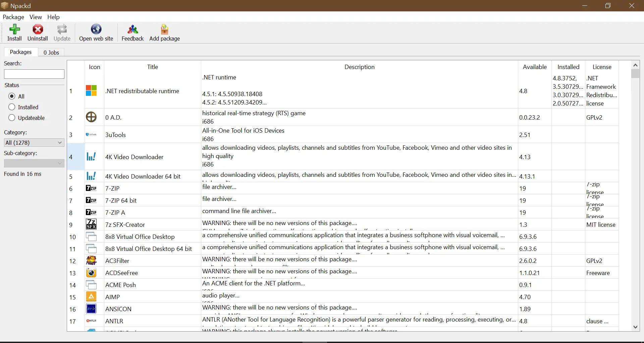The image size is (644, 343).
Task: Click the 4K Video Downloader 64 bit icon
Action: point(91,176)
